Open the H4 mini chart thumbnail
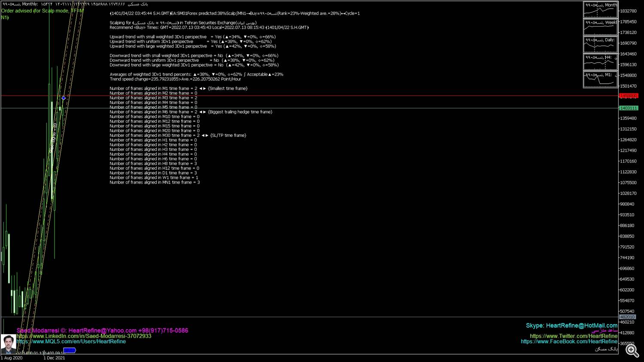The width and height of the screenshot is (644, 362). [600, 62]
